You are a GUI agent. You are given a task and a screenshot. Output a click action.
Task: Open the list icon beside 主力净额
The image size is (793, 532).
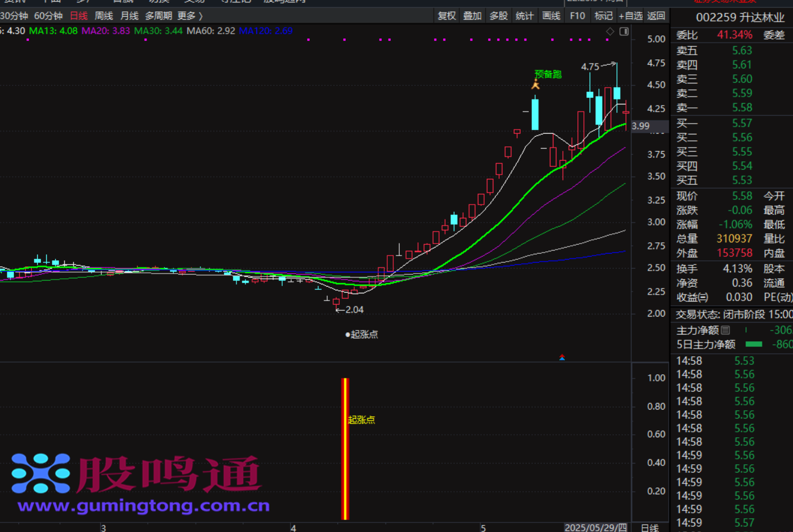pyautogui.click(x=725, y=330)
